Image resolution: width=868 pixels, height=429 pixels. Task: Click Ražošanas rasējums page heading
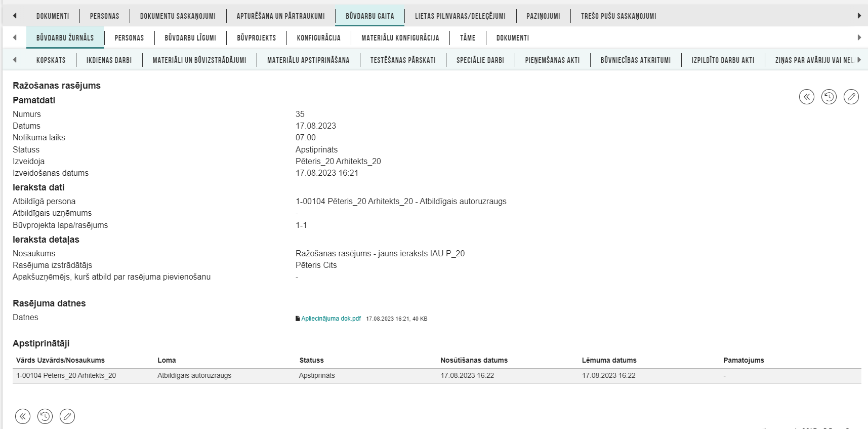[x=57, y=86]
